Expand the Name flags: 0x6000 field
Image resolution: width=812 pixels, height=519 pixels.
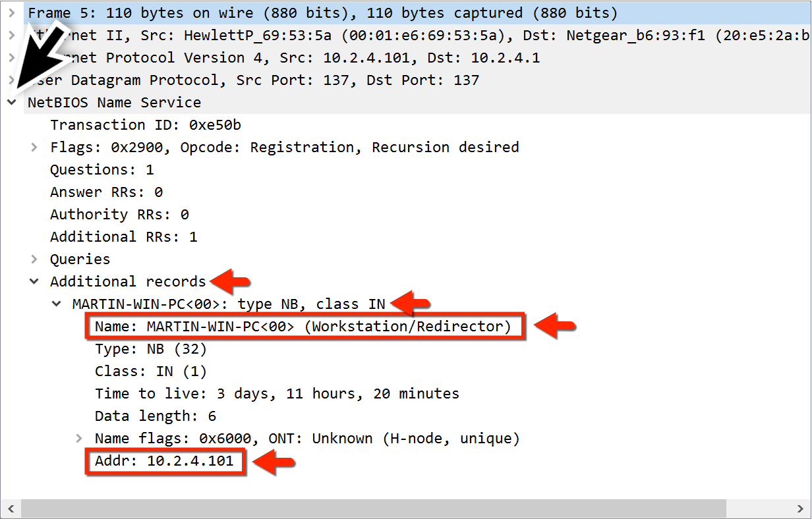(79, 439)
